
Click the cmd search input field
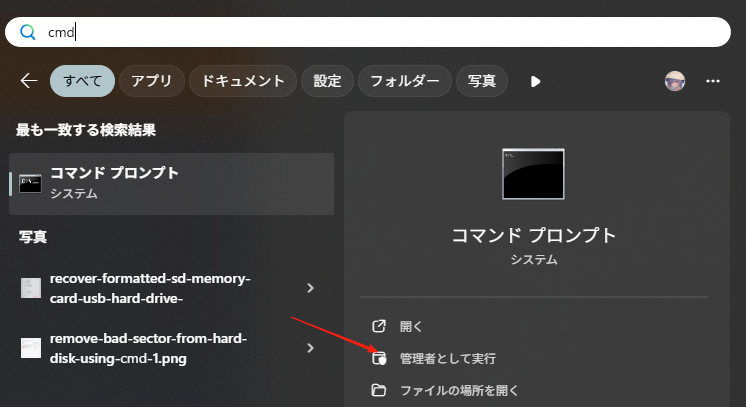(x=367, y=32)
